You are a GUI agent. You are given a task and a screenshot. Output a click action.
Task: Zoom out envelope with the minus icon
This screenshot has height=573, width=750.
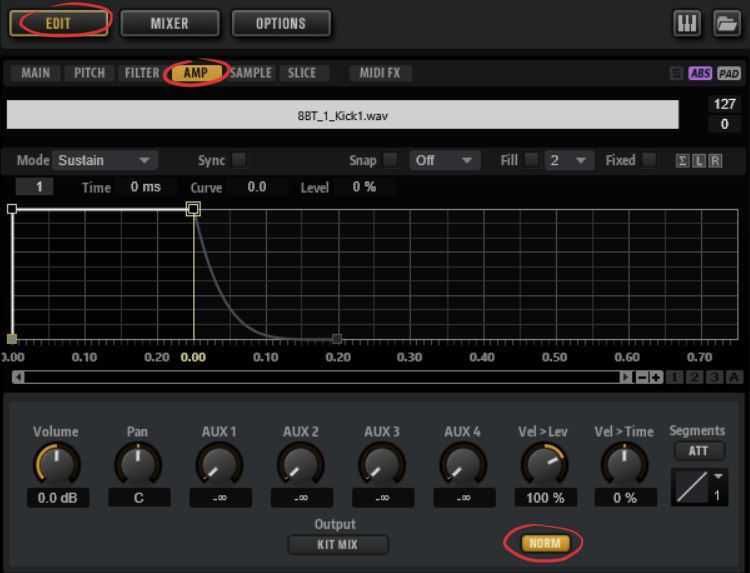(x=642, y=377)
